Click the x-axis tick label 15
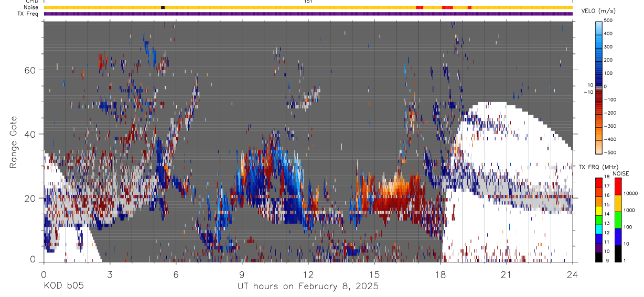 tap(374, 275)
